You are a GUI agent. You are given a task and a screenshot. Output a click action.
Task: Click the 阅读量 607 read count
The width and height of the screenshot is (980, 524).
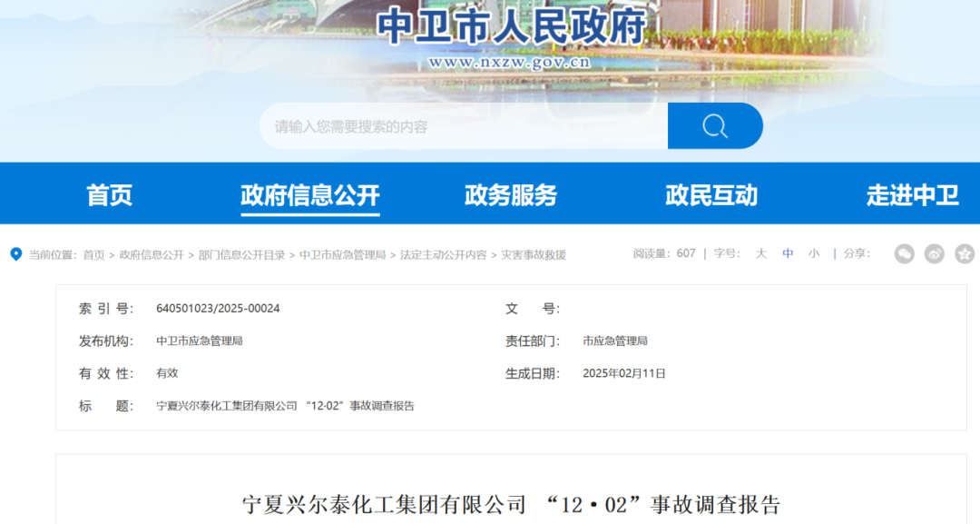(x=664, y=253)
